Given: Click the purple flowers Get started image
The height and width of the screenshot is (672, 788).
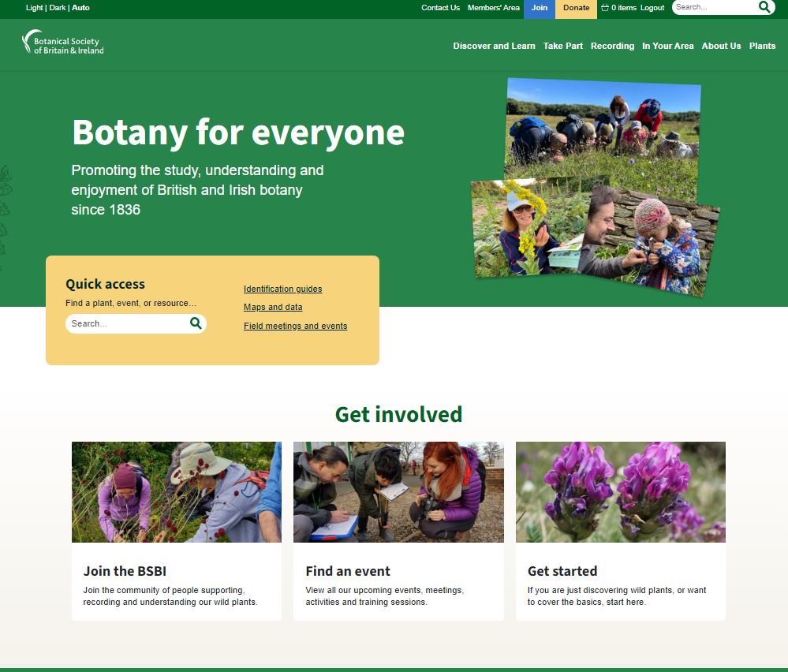Looking at the screenshot, I should click(x=621, y=492).
